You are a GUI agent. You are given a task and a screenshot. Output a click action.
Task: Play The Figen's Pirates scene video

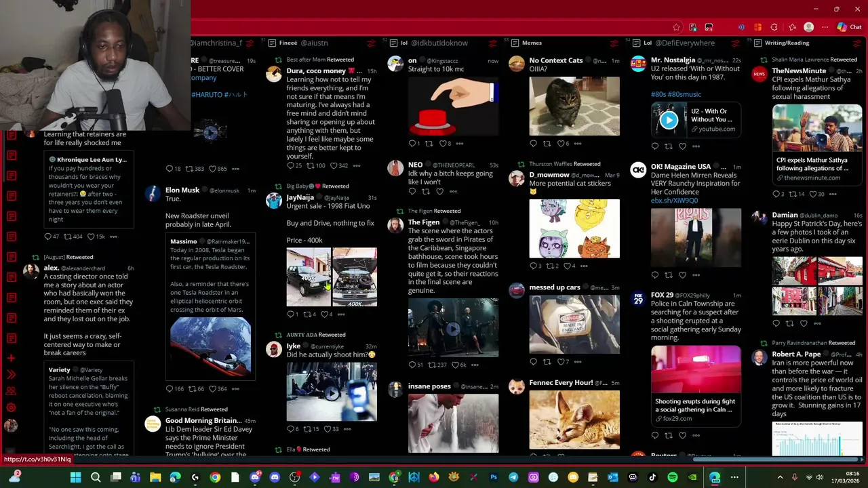(453, 329)
